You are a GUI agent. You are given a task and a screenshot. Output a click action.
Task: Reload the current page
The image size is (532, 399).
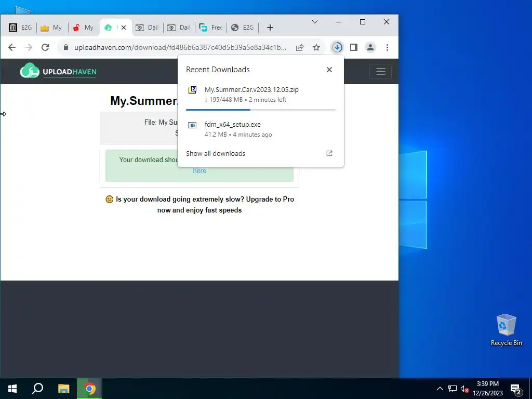tap(45, 47)
